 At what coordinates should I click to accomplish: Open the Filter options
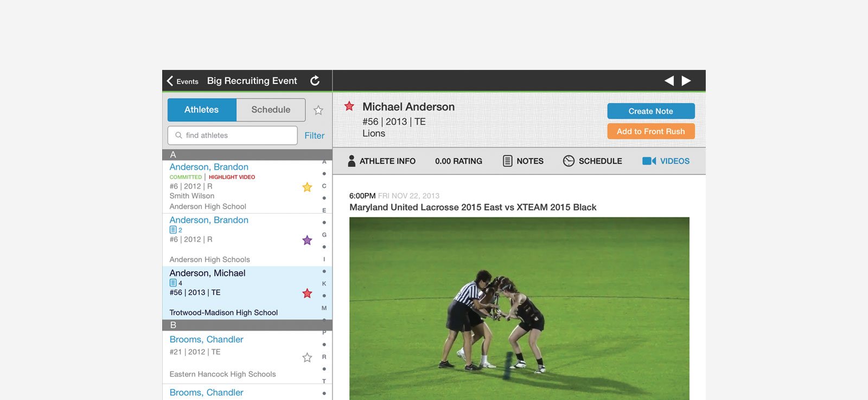(315, 136)
